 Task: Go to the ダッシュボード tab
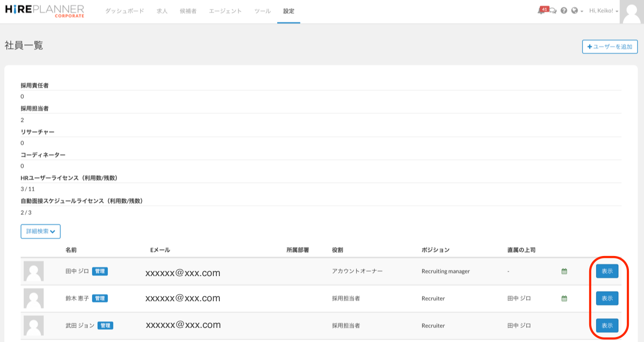click(x=124, y=11)
